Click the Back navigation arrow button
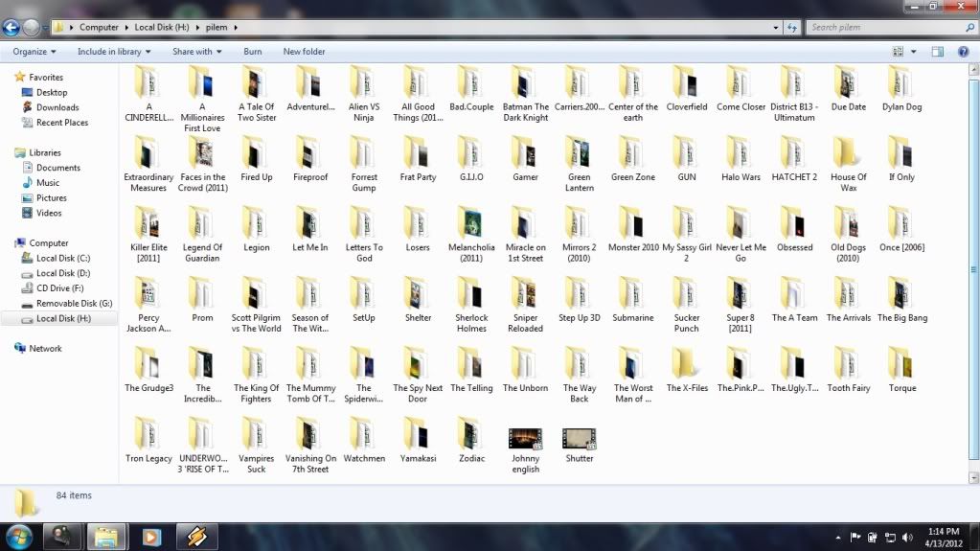980x551 pixels. [11, 28]
